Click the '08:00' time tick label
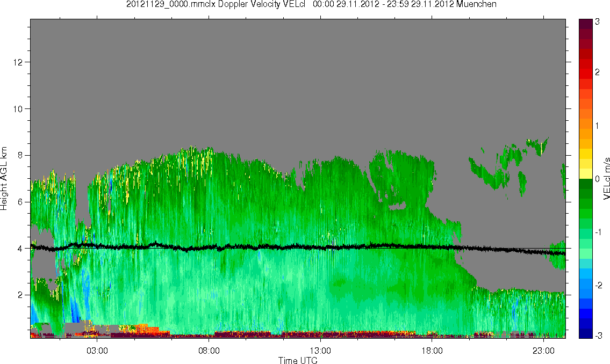This screenshot has height=364, width=610. (x=209, y=351)
